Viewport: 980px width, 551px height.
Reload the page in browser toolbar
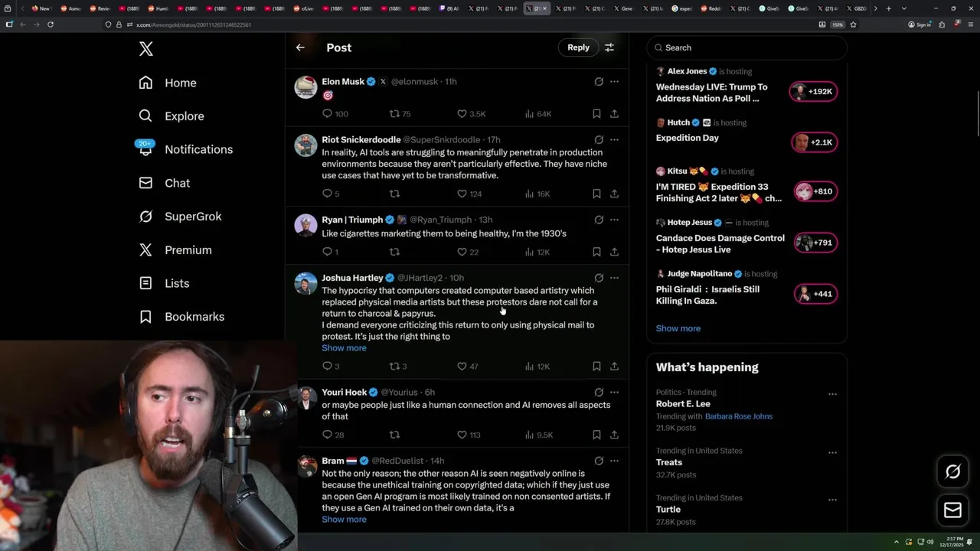tap(51, 24)
